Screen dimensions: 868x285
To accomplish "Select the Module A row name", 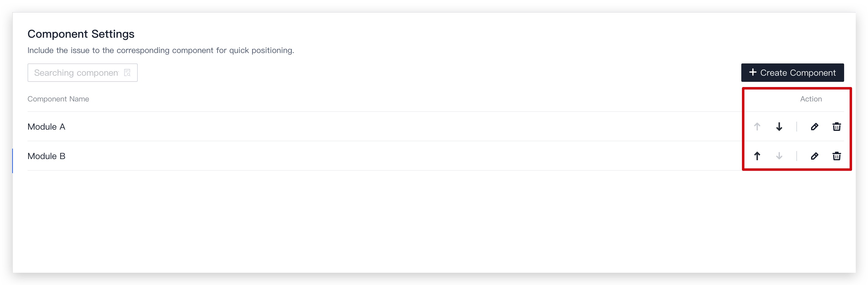I will tap(47, 127).
